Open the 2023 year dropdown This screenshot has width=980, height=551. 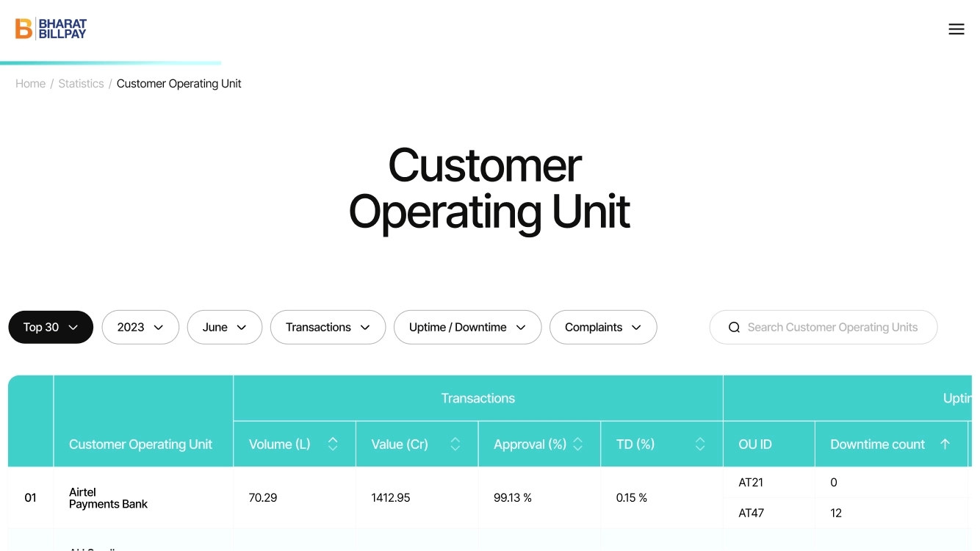click(140, 327)
